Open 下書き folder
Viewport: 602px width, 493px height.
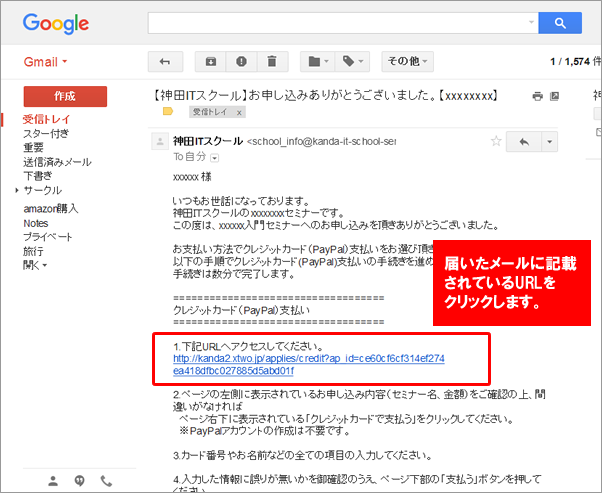pos(38,176)
